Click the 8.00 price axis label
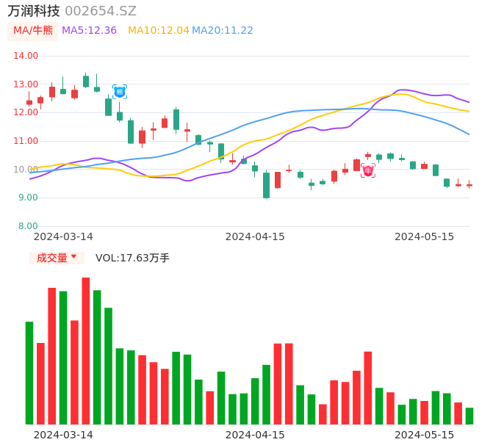This screenshot has width=504, height=445. click(x=28, y=226)
